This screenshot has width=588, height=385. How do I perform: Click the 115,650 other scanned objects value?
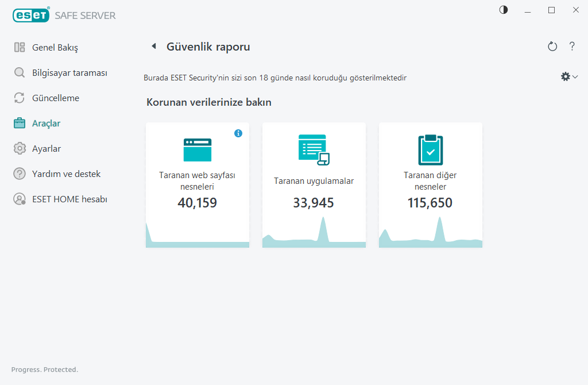click(x=430, y=203)
